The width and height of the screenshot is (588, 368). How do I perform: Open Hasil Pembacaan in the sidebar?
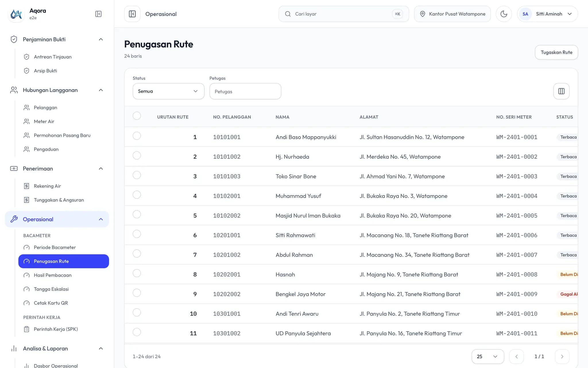pyautogui.click(x=64, y=275)
